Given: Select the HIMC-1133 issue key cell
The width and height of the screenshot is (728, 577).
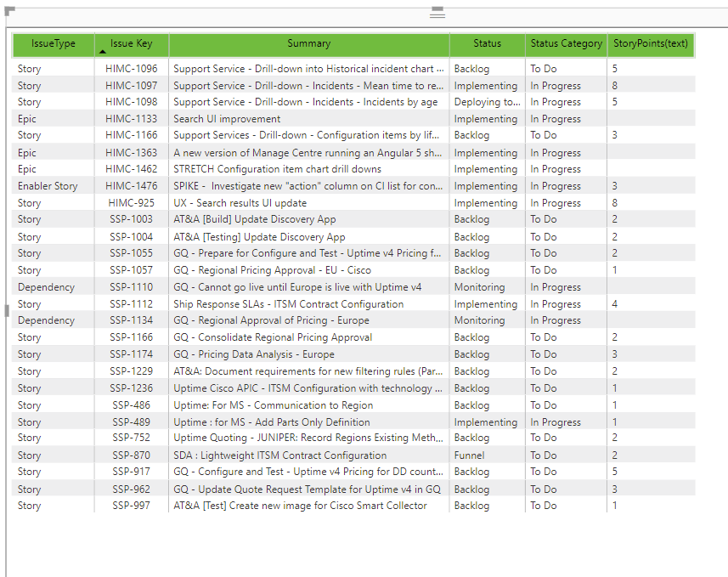Looking at the screenshot, I should coord(132,119).
